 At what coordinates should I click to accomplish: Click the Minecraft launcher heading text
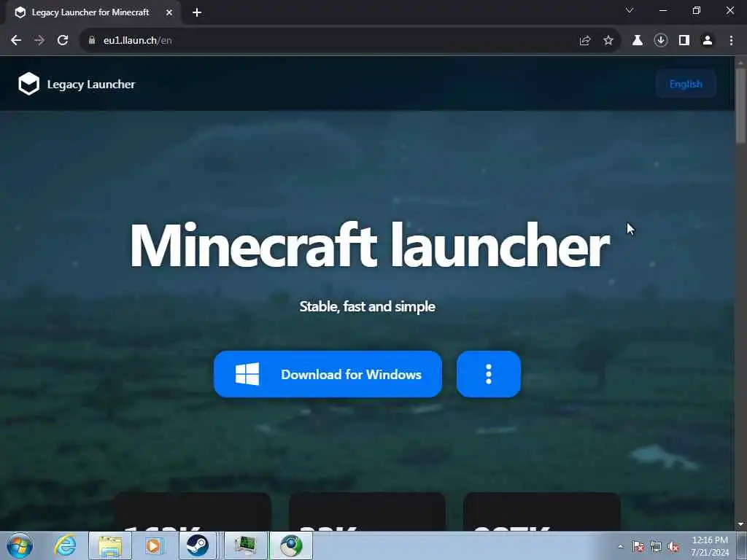pyautogui.click(x=369, y=245)
